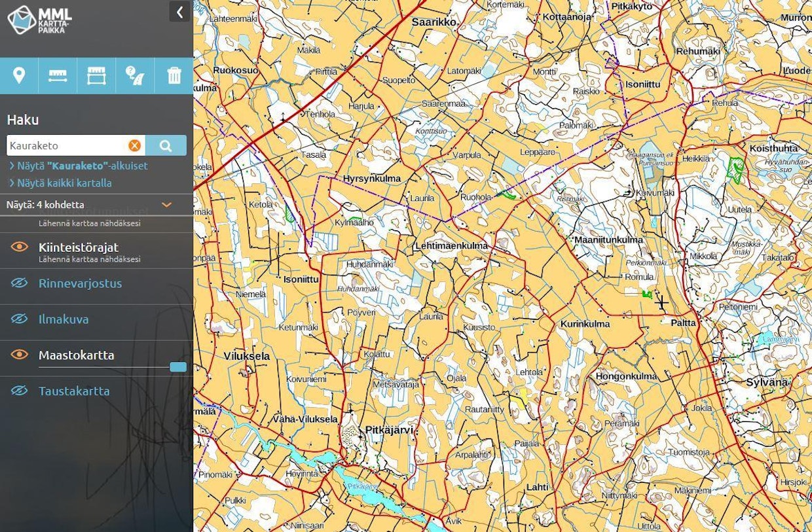Hide the Kiinteistörajat layer via eye icon
The width and height of the screenshot is (812, 532).
[x=20, y=247]
